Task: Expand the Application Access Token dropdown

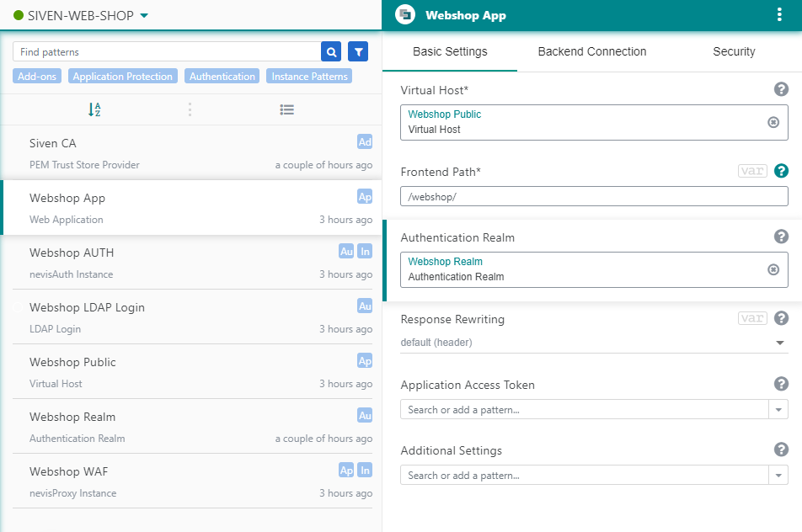Action: 778,410
